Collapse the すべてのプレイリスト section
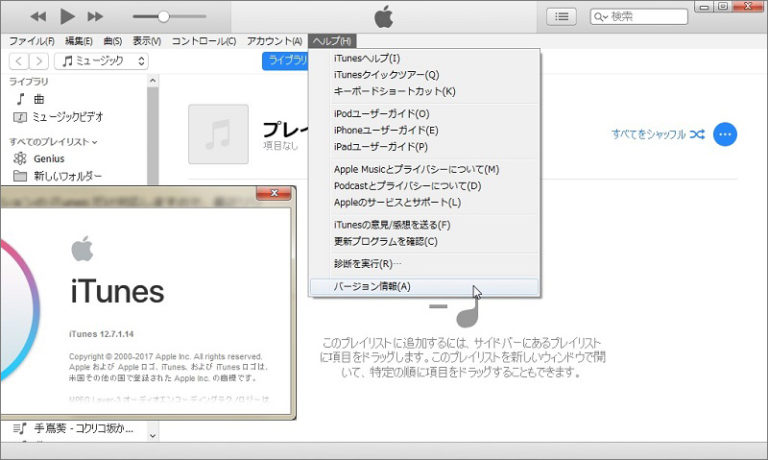 (x=53, y=142)
